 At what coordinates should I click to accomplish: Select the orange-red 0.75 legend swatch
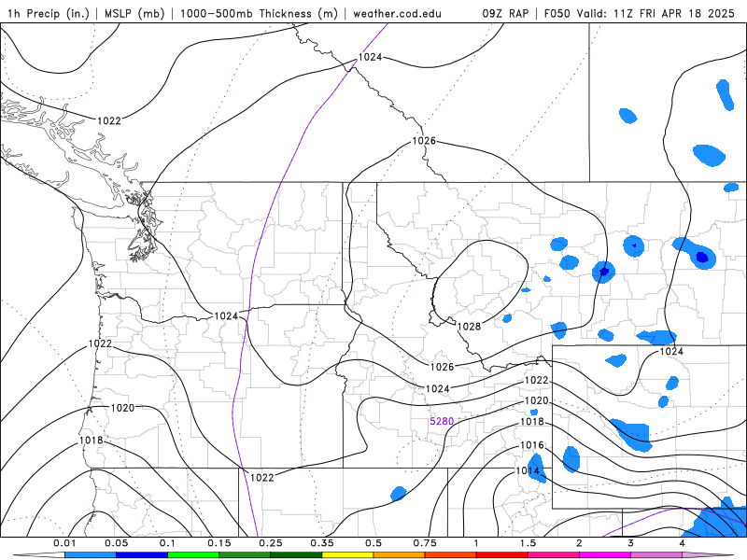[x=451, y=555]
